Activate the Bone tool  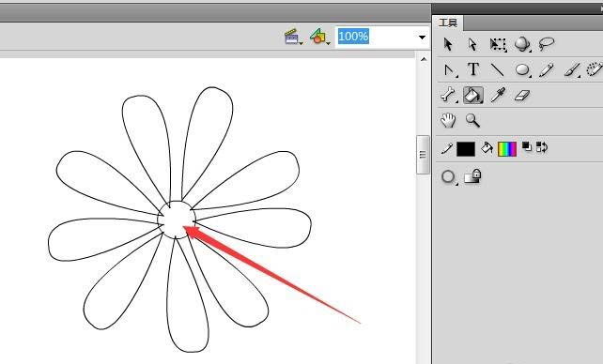point(448,95)
